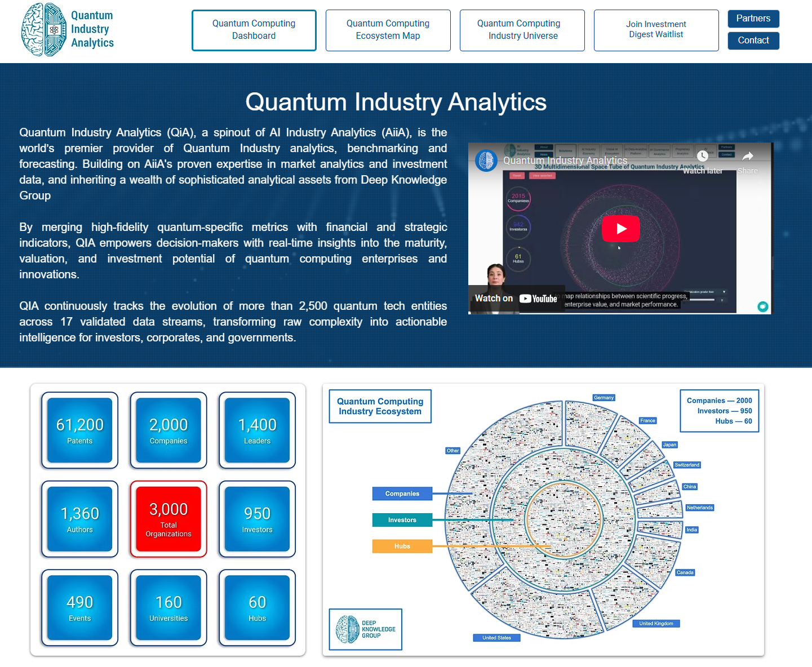Click the Quantum Industry Analytics brain logo
Screen dimensions: 812x667
[43, 30]
